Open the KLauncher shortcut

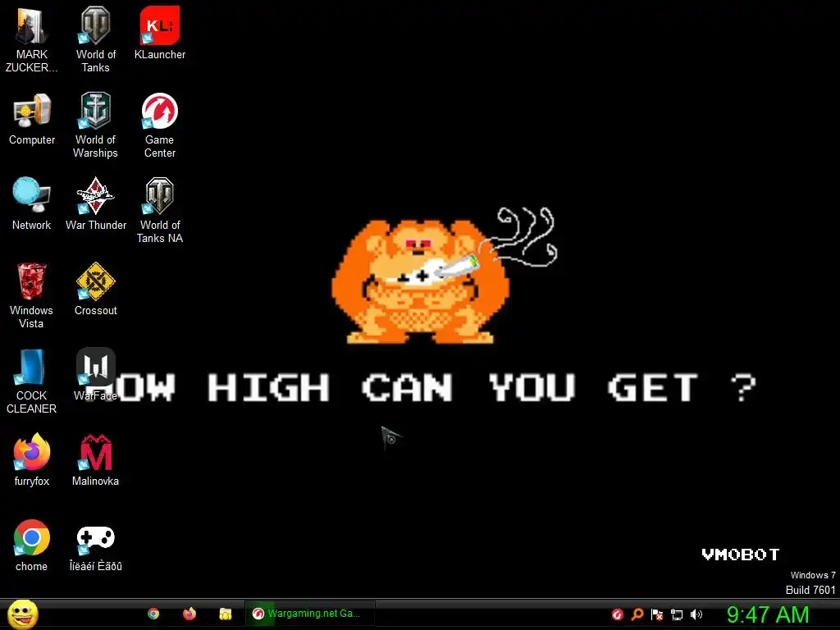pos(160,33)
